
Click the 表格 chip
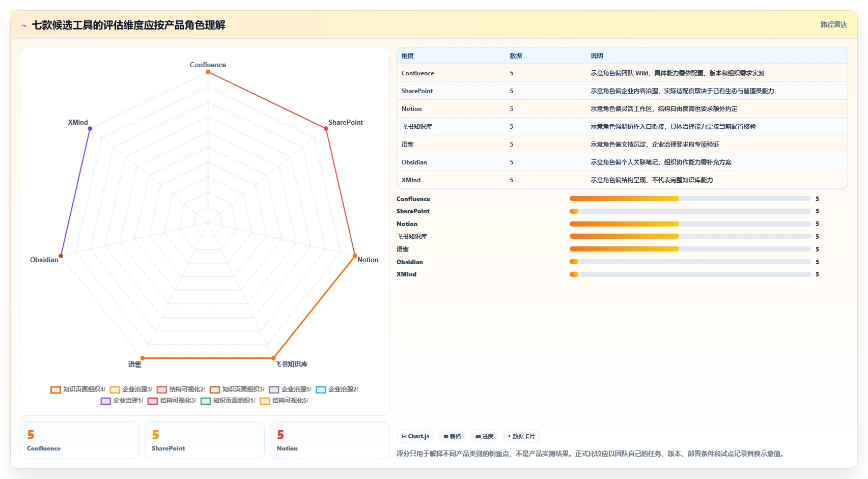tap(452, 436)
